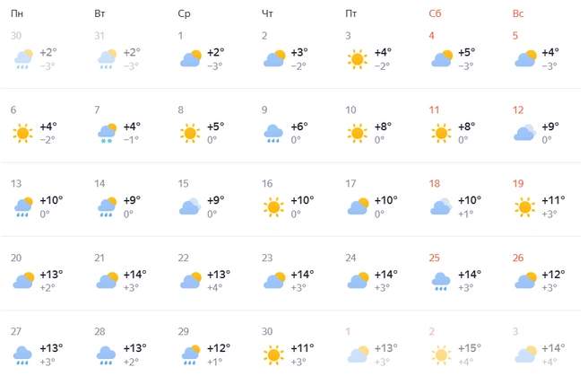Open the sunny icon for day 30 April

point(273,355)
